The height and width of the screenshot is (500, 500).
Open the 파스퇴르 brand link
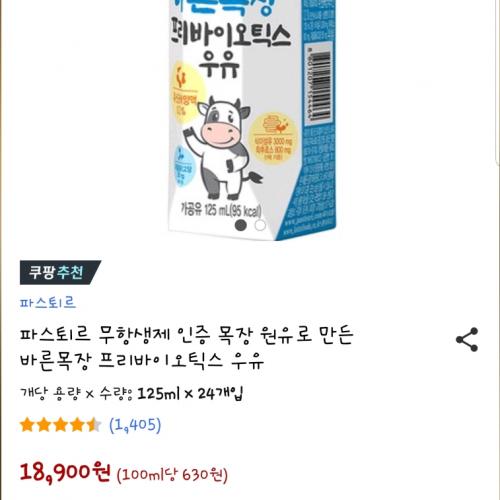[x=48, y=303]
